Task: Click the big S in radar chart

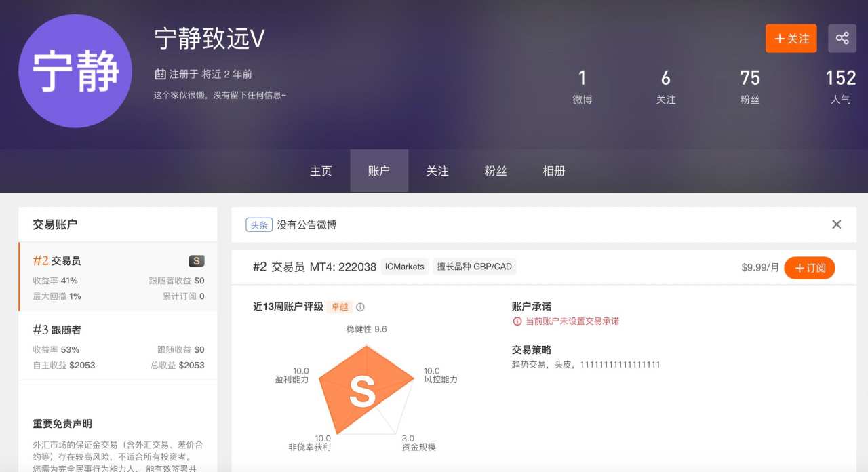Action: [362, 392]
